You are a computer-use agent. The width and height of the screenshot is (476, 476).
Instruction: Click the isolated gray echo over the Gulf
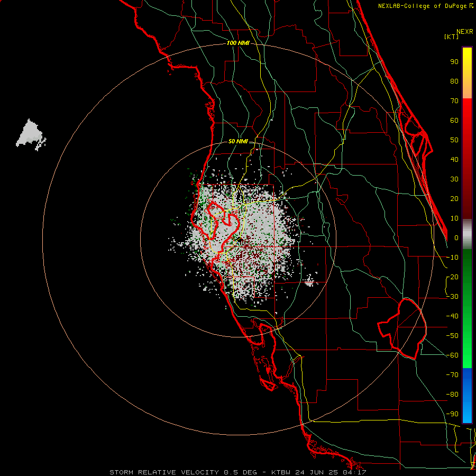30,134
